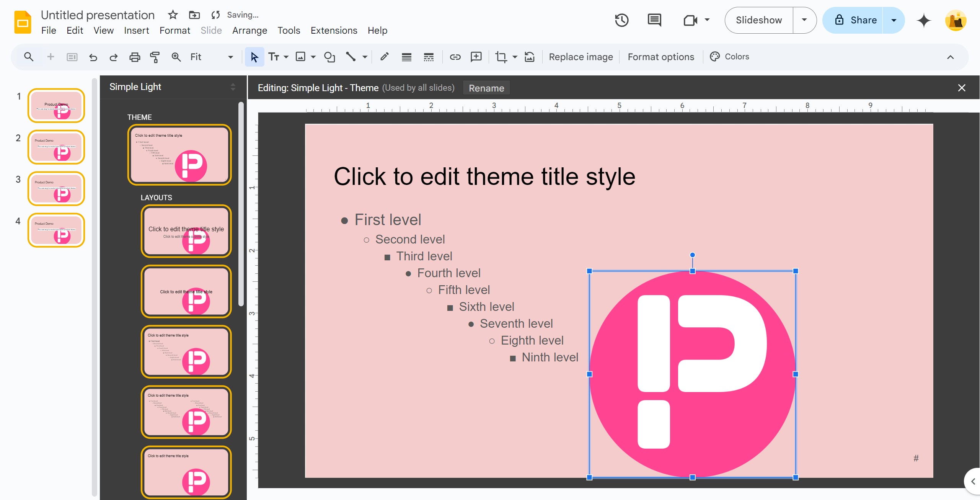Viewport: 980px width, 500px height.
Task: Click the video camera meet icon
Action: (690, 20)
